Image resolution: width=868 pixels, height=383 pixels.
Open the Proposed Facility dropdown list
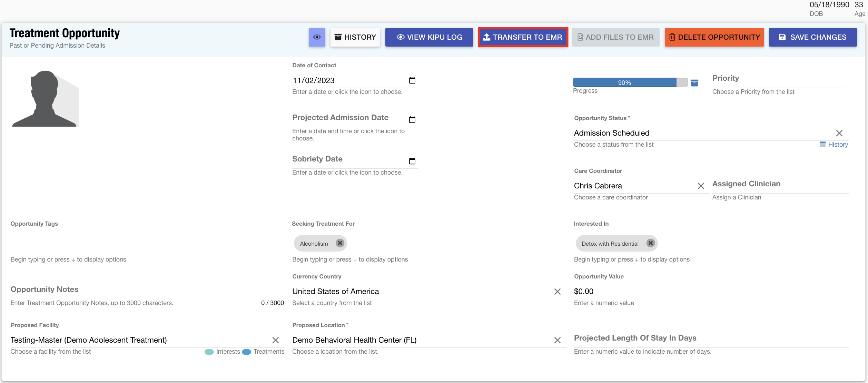138,340
